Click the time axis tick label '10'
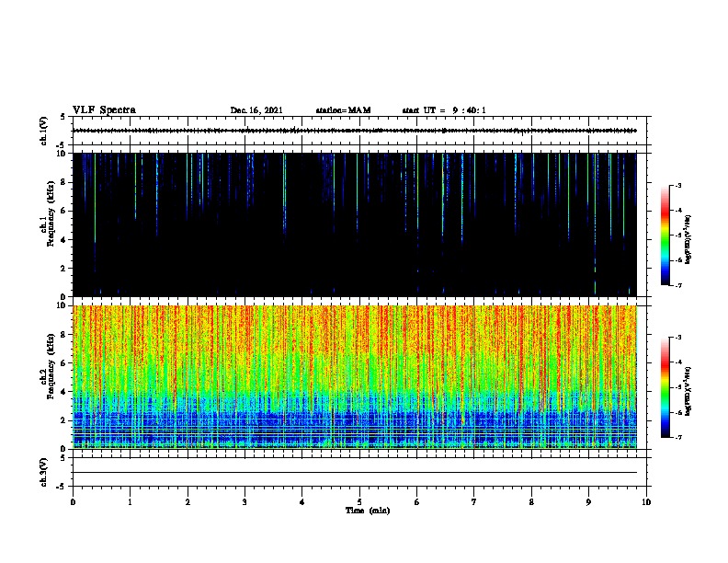728x563 pixels. click(646, 501)
